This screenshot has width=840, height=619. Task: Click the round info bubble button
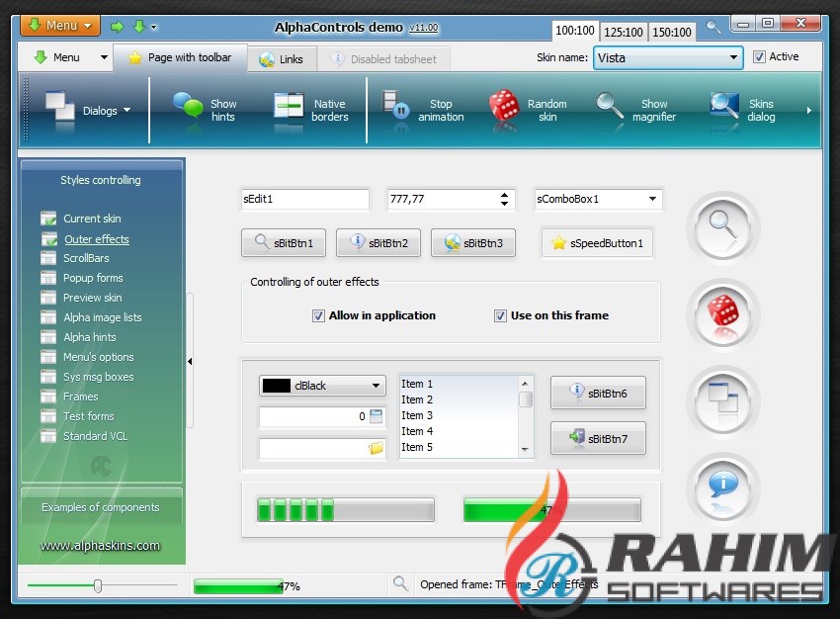tap(723, 488)
